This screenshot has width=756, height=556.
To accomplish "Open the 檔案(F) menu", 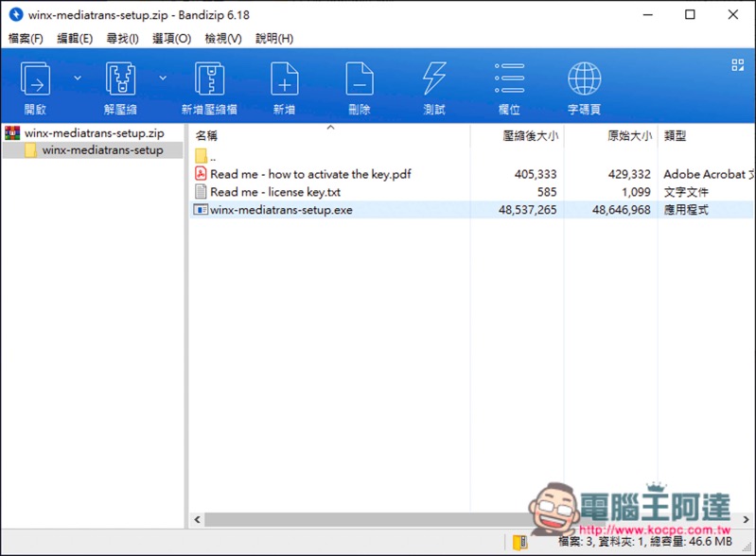I will (26, 39).
